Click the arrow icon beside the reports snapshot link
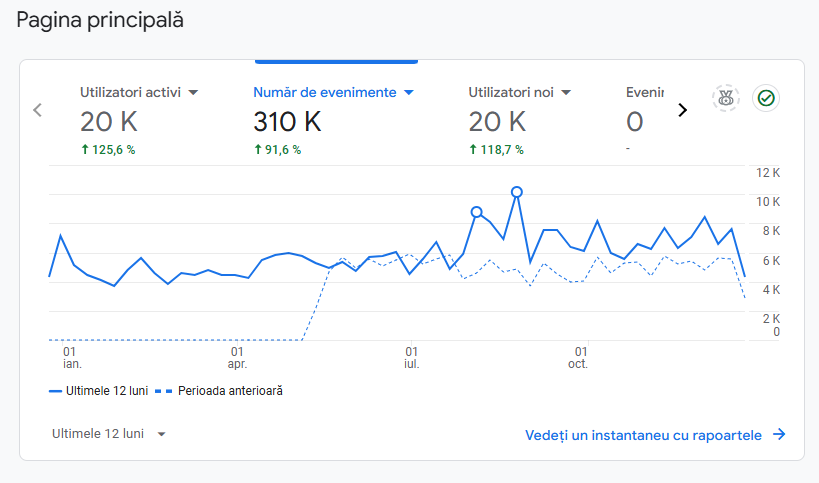The height and width of the screenshot is (483, 819). [779, 435]
